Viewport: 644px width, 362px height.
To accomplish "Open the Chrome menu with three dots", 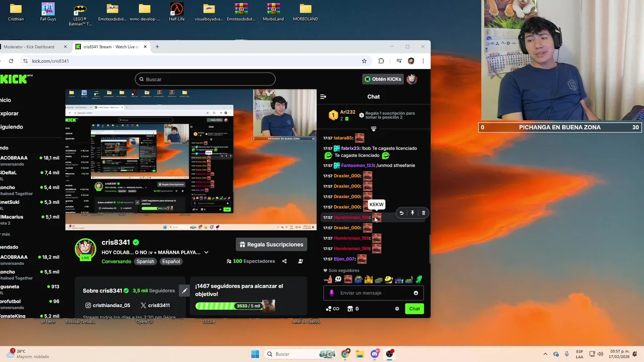I will pyautogui.click(x=423, y=61).
